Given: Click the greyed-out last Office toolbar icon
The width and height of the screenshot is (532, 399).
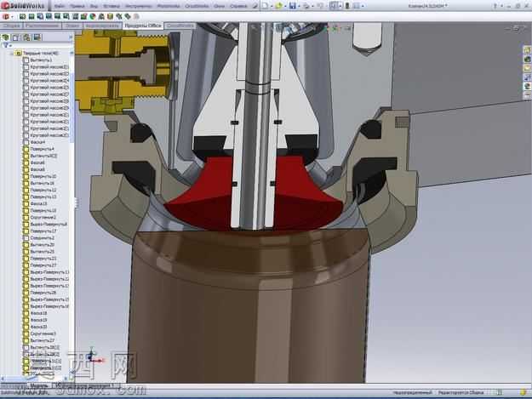Looking at the screenshot, I should [x=136, y=16].
